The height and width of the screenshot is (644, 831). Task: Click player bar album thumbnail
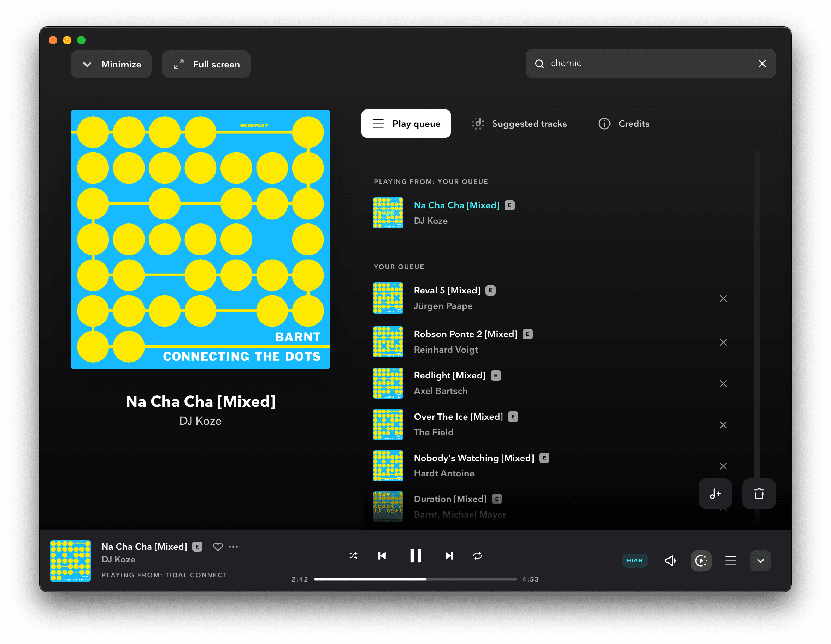tap(70, 561)
